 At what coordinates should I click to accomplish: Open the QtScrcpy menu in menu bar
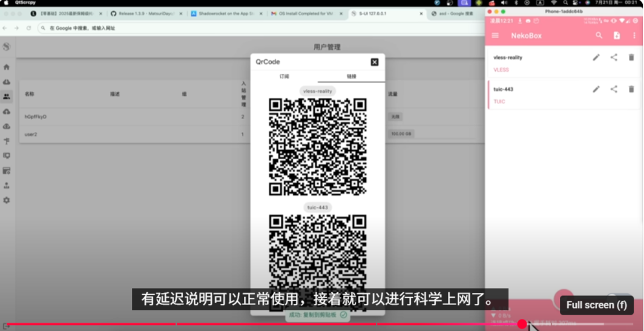tap(25, 2)
